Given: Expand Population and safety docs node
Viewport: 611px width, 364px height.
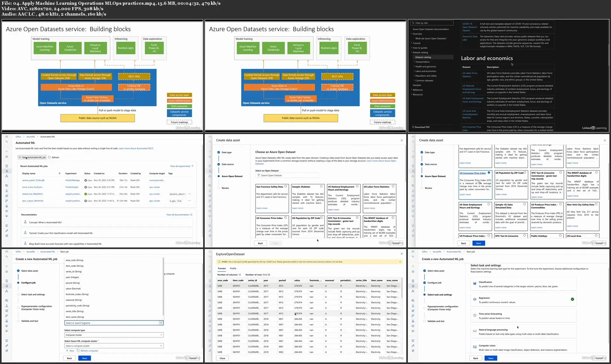Looking at the screenshot, I should tap(414, 76).
